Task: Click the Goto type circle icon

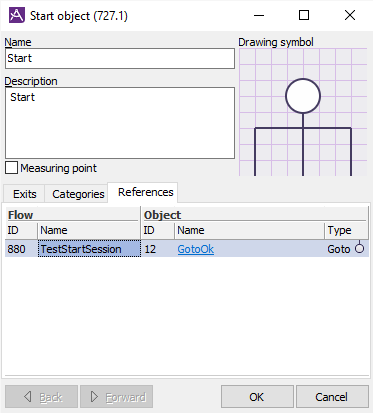Action: [x=359, y=248]
